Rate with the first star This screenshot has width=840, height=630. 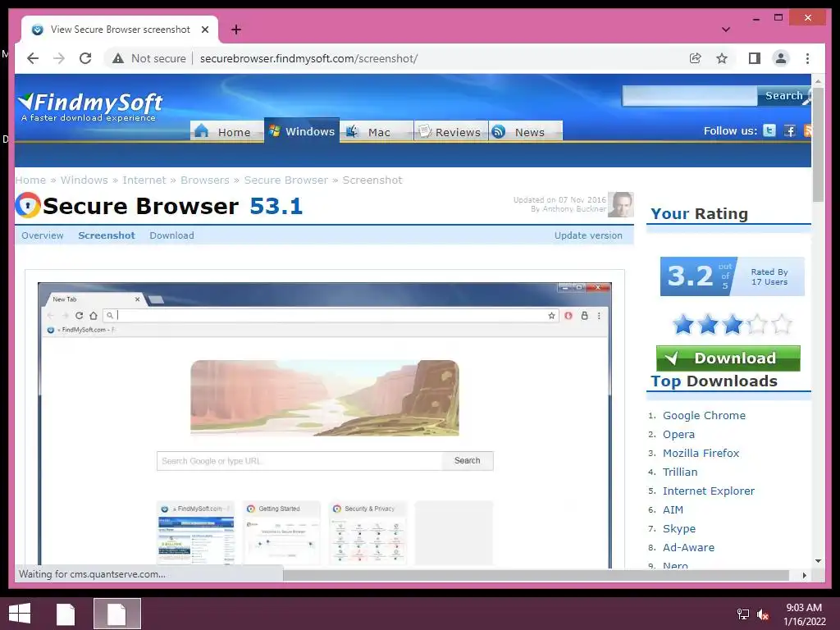pyautogui.click(x=683, y=324)
